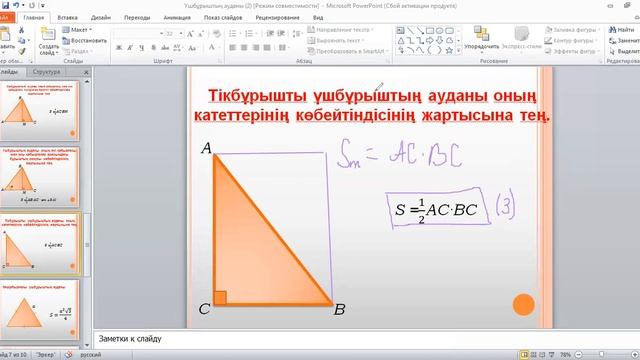Switch to Slide Sorter view

[x=533, y=355]
